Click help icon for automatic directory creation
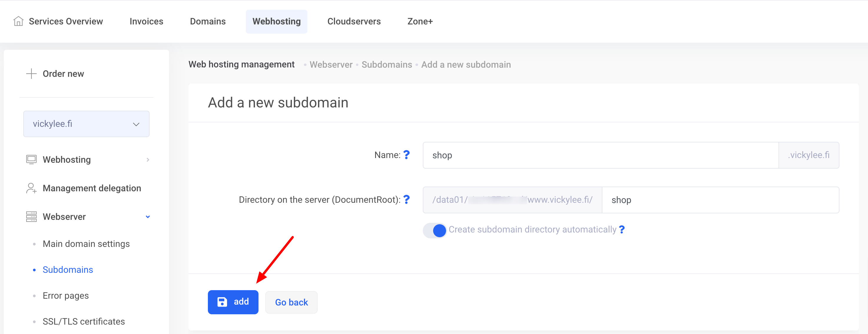 (x=622, y=230)
